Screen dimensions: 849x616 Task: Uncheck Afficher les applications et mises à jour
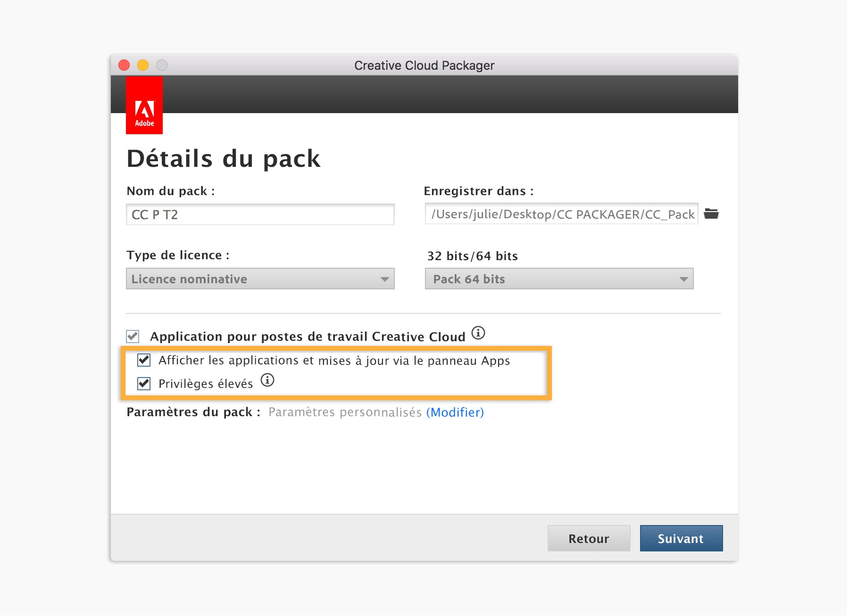pos(144,361)
